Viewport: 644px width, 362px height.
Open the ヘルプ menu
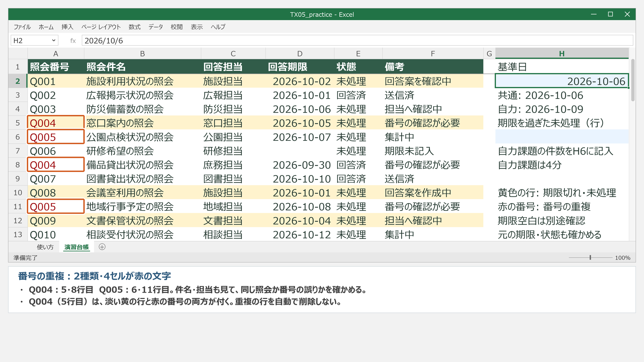click(218, 27)
